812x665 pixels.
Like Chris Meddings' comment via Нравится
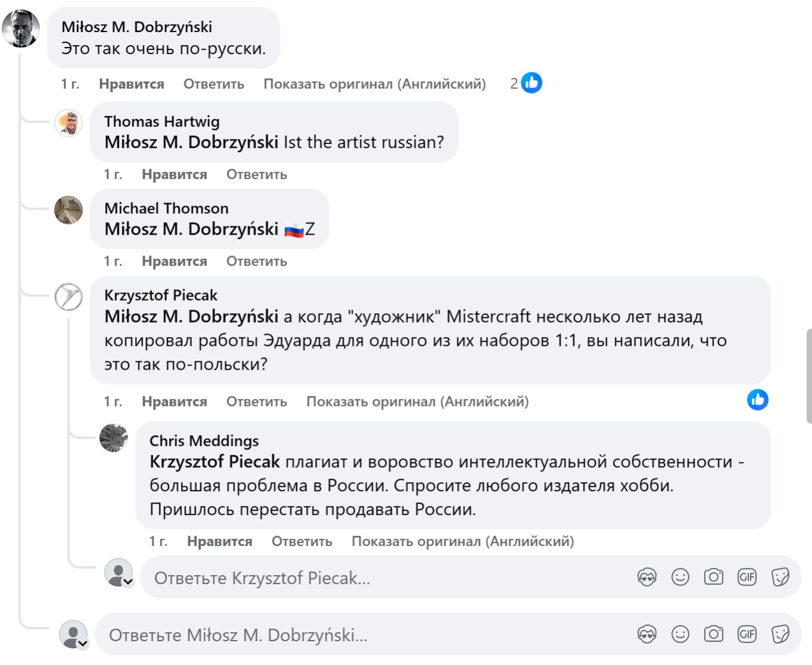[219, 541]
